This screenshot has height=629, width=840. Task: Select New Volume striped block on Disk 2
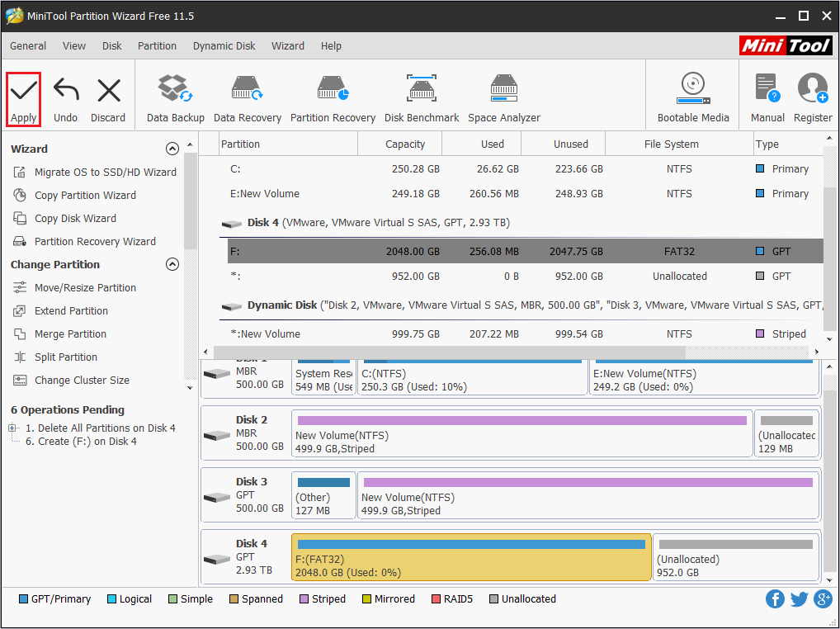522,433
